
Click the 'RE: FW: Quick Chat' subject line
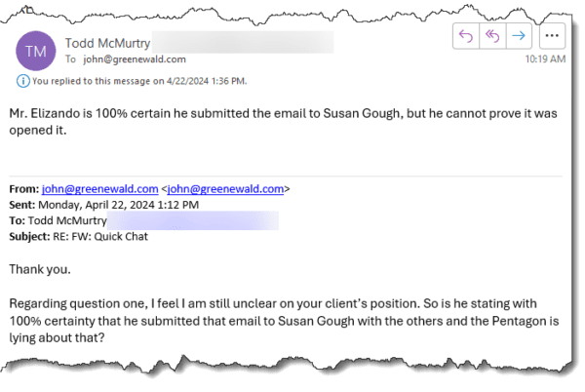pyautogui.click(x=100, y=237)
